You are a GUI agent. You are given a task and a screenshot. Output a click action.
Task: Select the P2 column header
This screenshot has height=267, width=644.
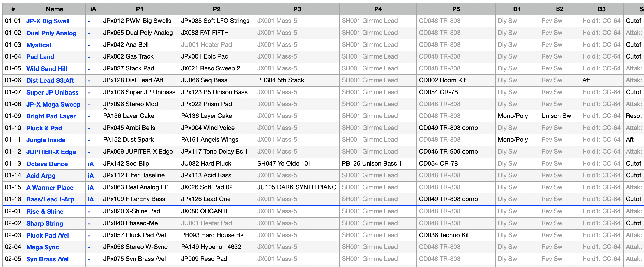216,9
